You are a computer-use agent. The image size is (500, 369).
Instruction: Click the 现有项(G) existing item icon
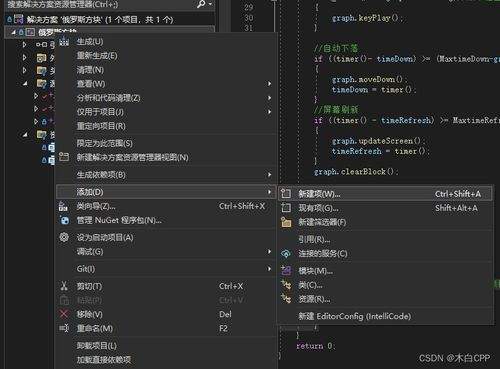pyautogui.click(x=286, y=208)
